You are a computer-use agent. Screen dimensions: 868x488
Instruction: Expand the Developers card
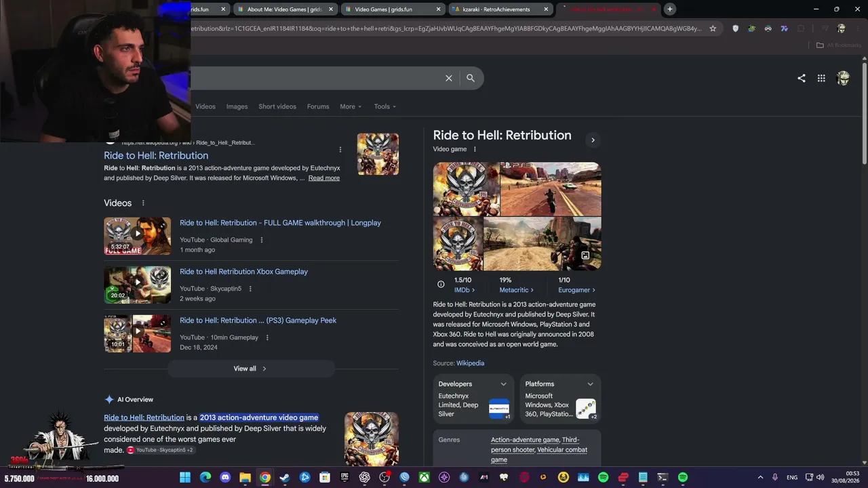[503, 384]
